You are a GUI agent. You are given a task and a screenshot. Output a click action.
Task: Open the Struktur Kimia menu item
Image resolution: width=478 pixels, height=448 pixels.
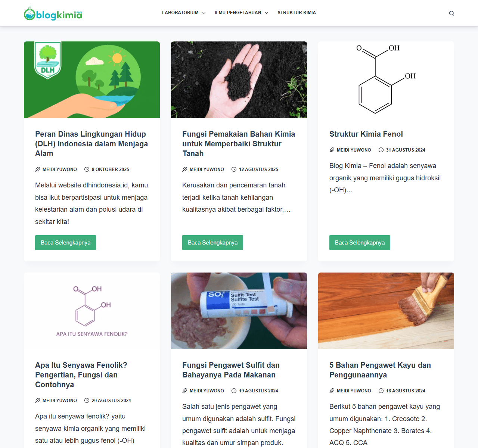click(297, 13)
